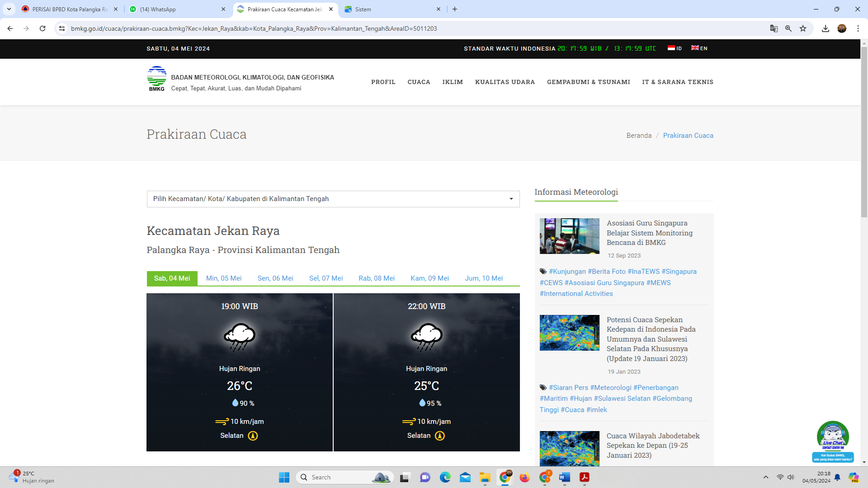The width and height of the screenshot is (868, 488).
Task: Open Firefox from taskbar
Action: [524, 477]
